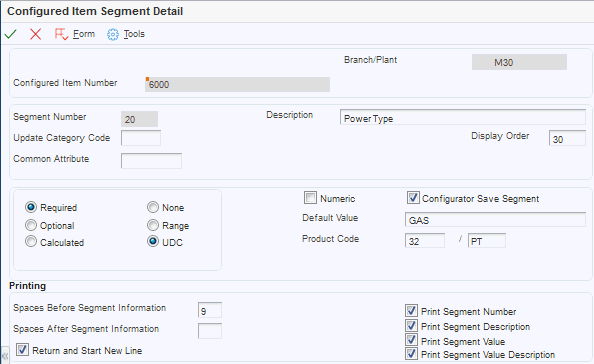
Task: Click the PT user defined code field
Action: (x=487, y=241)
